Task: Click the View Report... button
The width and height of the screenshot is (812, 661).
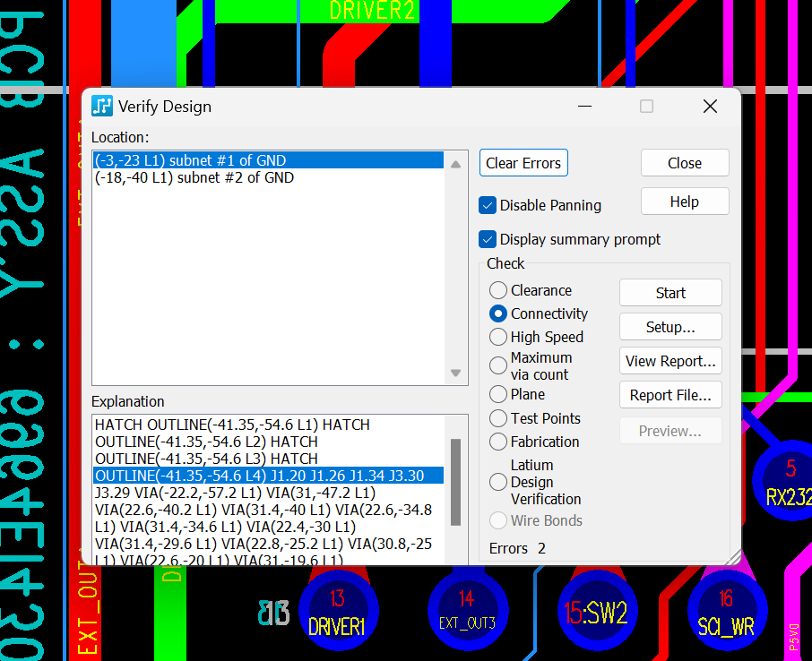Action: (x=670, y=361)
